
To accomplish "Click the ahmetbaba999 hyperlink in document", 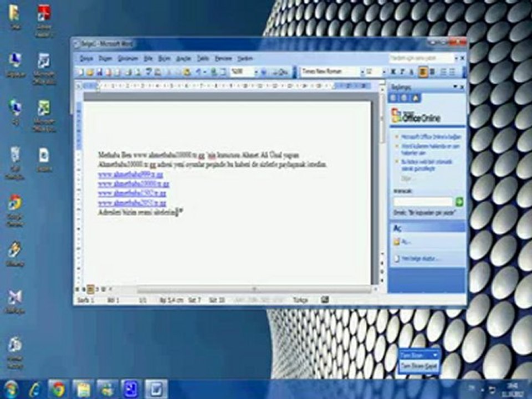I will coord(131,174).
